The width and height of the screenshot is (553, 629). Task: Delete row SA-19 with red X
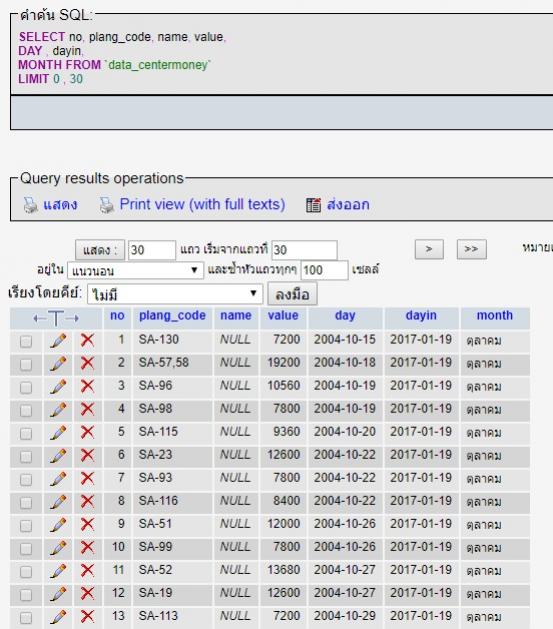coord(87,594)
